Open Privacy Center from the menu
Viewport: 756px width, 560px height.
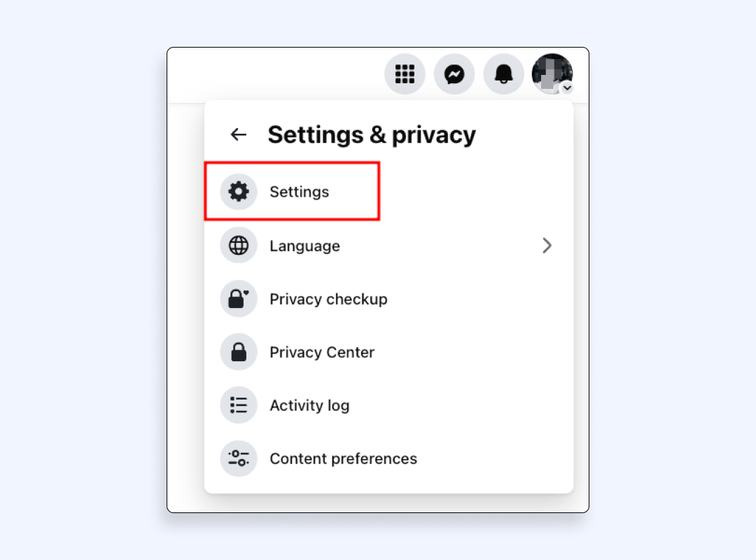322,352
